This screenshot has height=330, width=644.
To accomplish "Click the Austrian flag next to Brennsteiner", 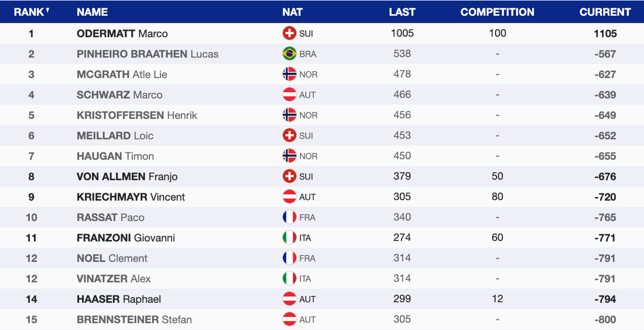I will (x=289, y=319).
